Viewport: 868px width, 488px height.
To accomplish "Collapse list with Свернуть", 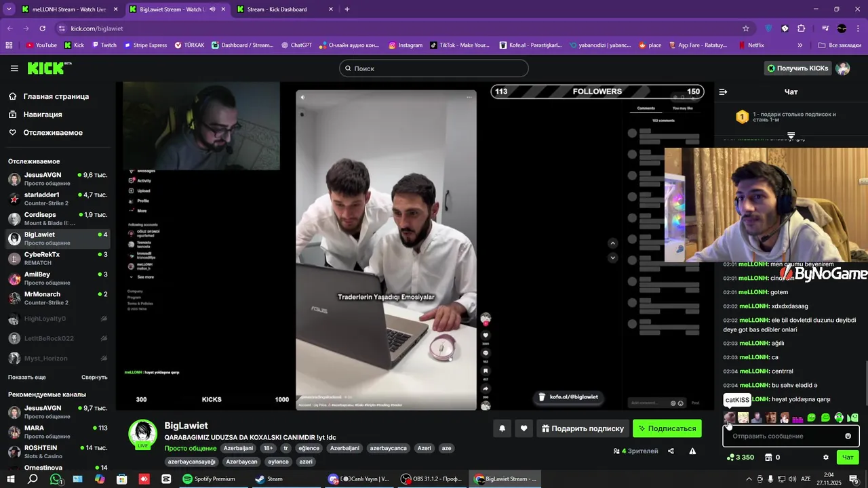I will pos(94,377).
